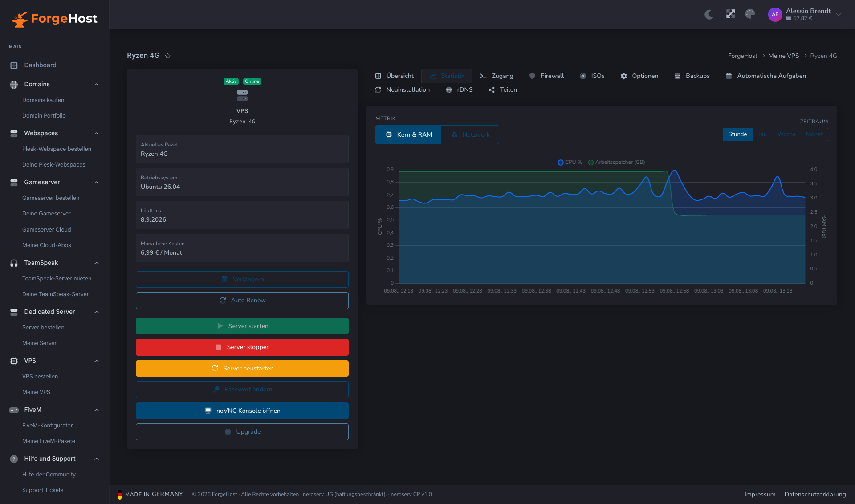
Task: Click the Webspaces server icon
Action: 14,133
